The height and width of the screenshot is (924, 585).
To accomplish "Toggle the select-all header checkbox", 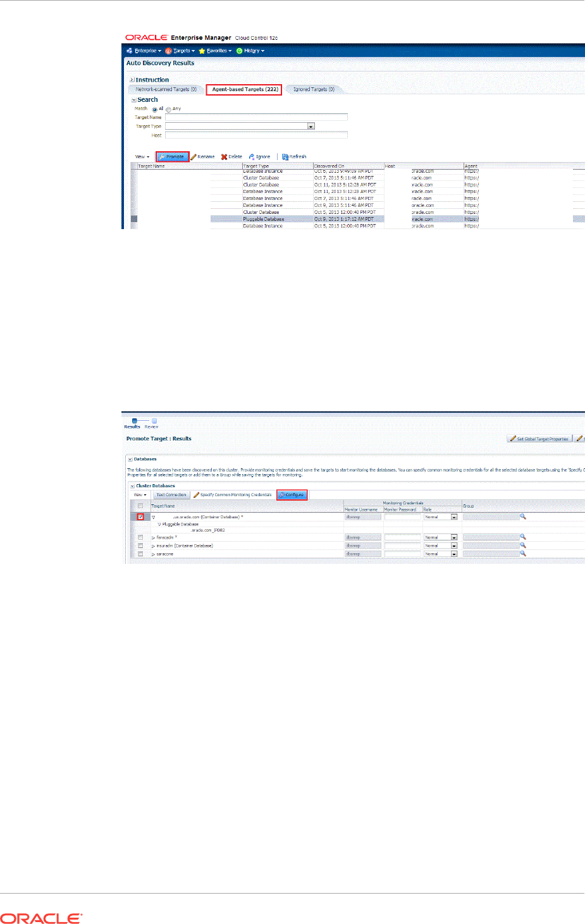I will pyautogui.click(x=140, y=506).
